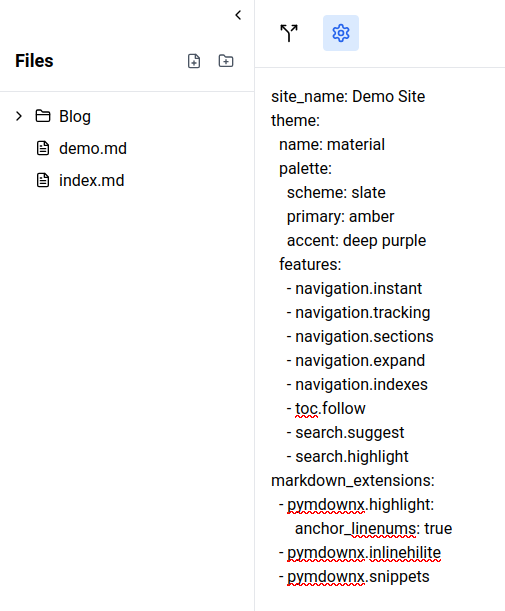505x611 pixels.
Task: Expand the Blog folder chevron
Action: click(19, 116)
